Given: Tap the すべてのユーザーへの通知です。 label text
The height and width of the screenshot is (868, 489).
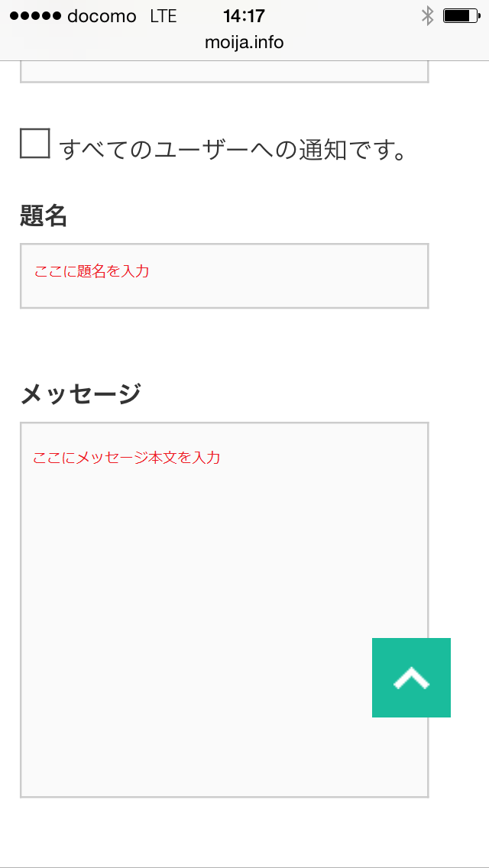Looking at the screenshot, I should (232, 150).
